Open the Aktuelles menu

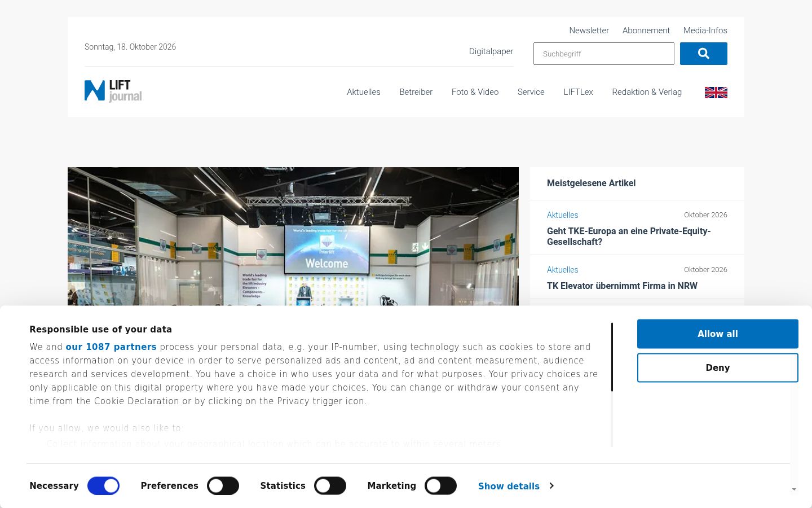364,92
